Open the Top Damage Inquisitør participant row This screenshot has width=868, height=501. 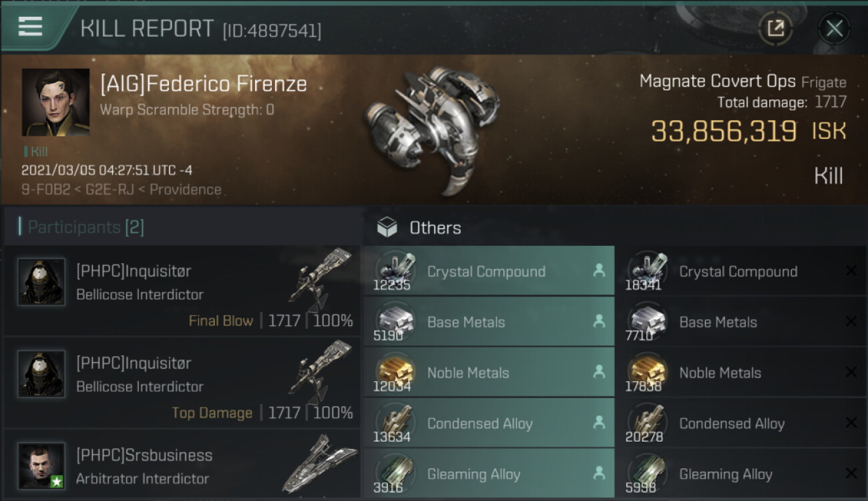(182, 383)
